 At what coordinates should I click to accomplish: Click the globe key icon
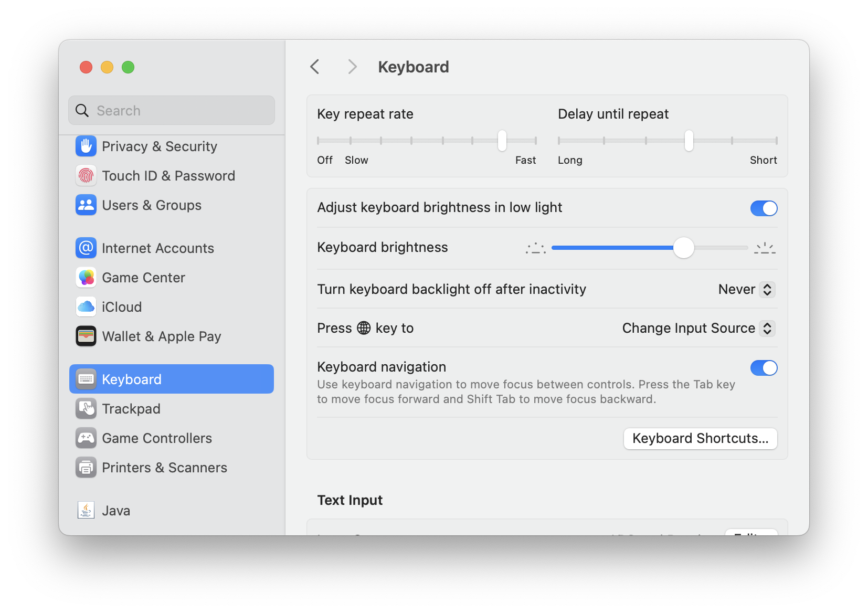(x=364, y=328)
